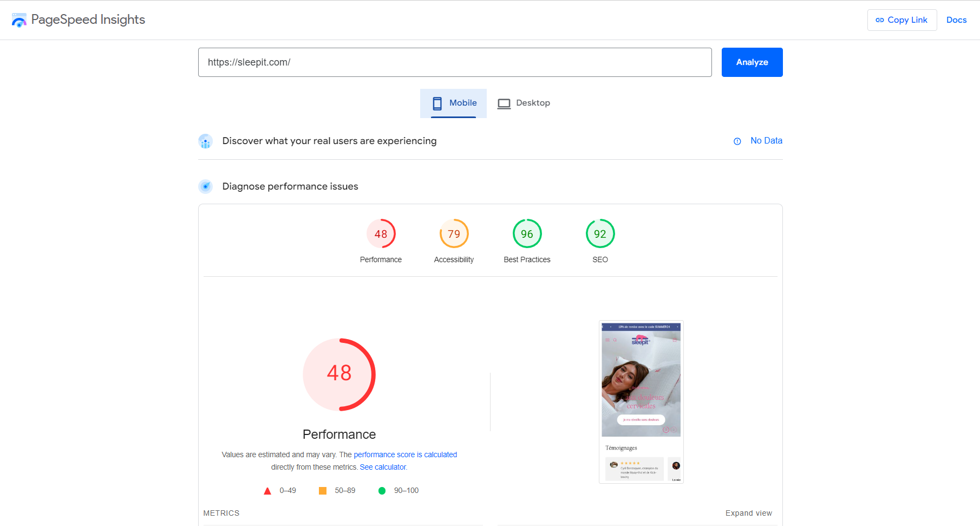
Task: Click the No Data info icon
Action: coord(737,141)
